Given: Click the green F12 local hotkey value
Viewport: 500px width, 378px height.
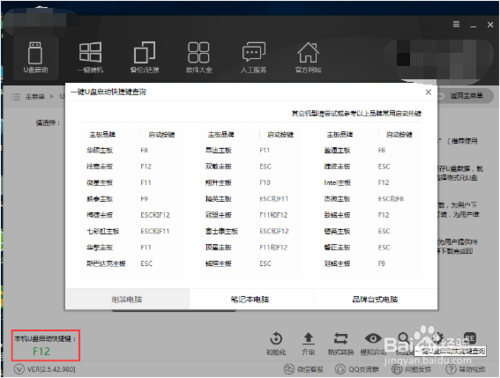Looking at the screenshot, I should (41, 351).
